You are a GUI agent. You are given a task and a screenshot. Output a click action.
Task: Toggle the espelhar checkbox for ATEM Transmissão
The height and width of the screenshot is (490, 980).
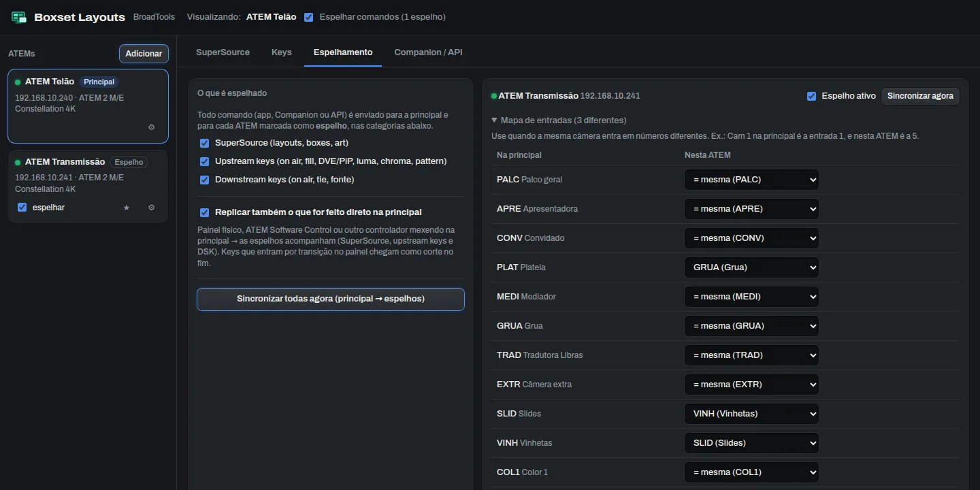coord(22,207)
